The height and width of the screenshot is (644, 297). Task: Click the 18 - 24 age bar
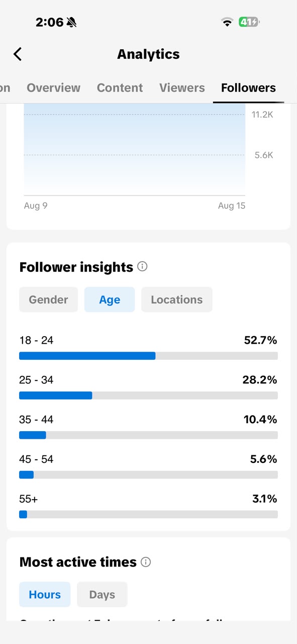click(x=148, y=356)
